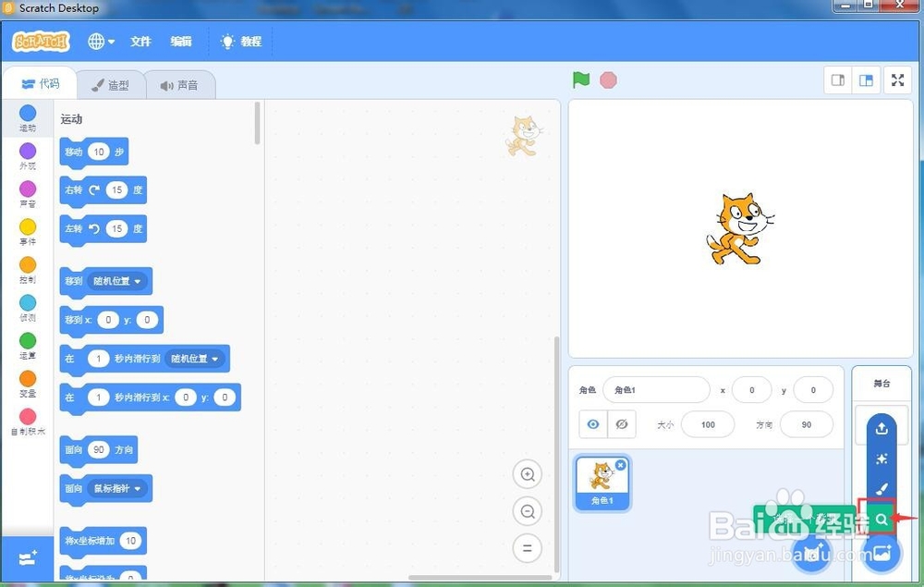
Task: Open 秒内滑行到 随机位置 dropdown
Action: point(194,359)
